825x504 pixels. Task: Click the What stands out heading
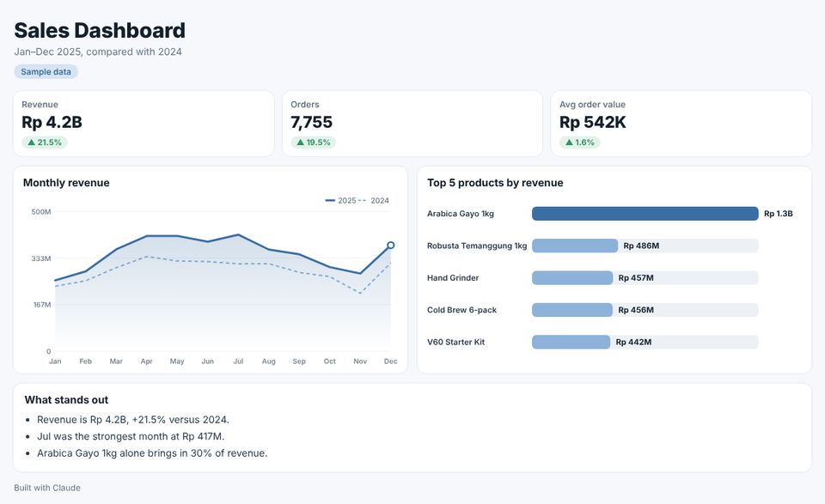pos(66,400)
